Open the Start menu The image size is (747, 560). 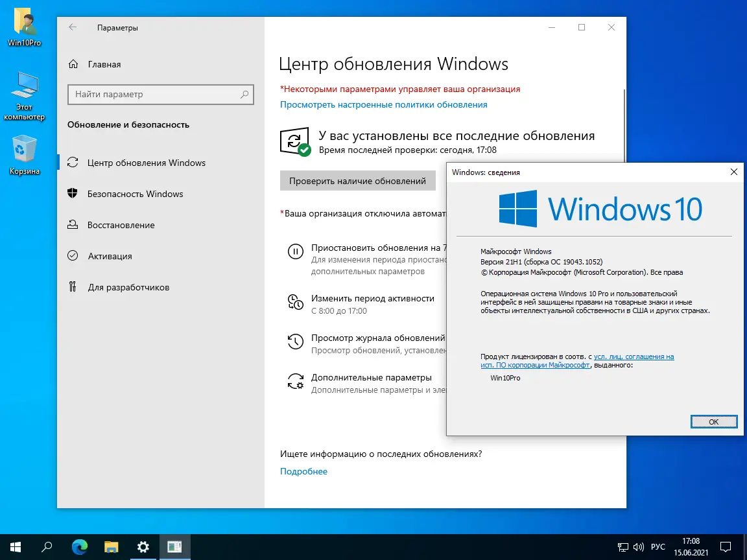(x=14, y=547)
